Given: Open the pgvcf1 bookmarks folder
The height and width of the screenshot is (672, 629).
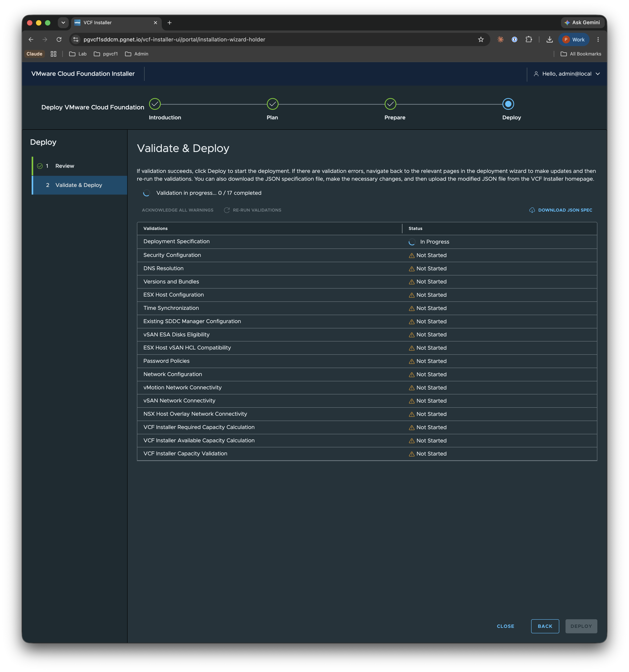Looking at the screenshot, I should coord(106,54).
